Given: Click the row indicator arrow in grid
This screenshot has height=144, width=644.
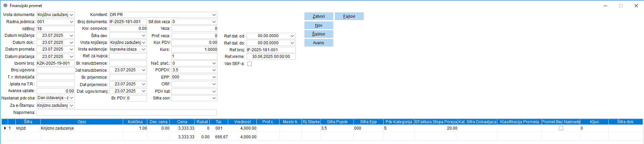Looking at the screenshot, I should coord(5,128).
